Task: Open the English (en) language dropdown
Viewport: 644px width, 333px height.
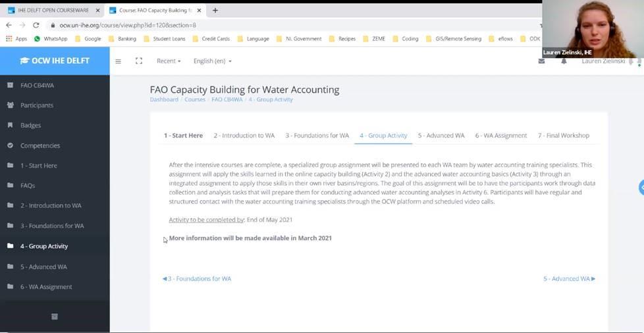Action: click(x=212, y=61)
